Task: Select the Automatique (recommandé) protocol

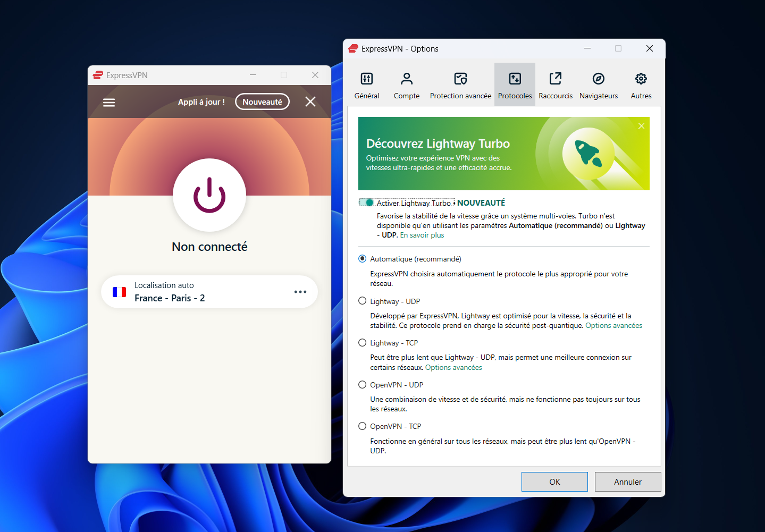Action: [362, 259]
